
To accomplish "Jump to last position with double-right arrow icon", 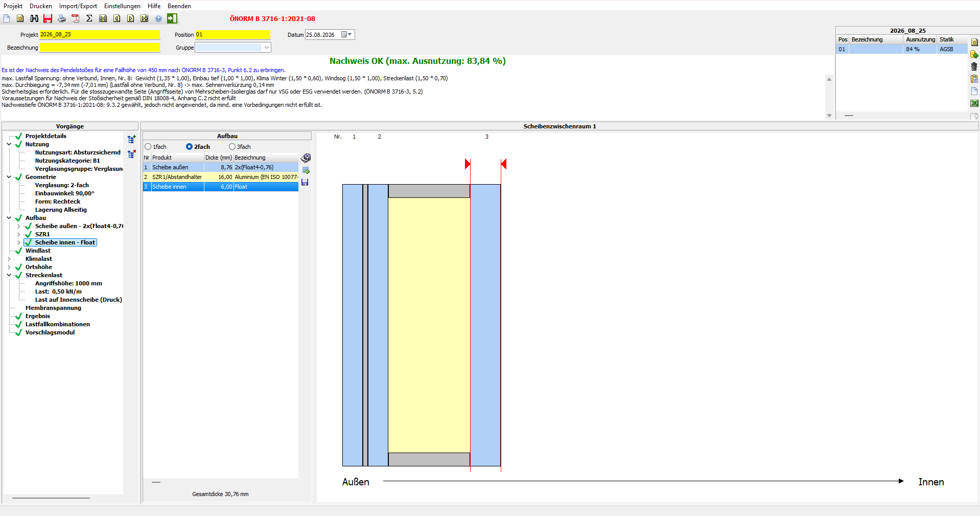I will (x=145, y=18).
